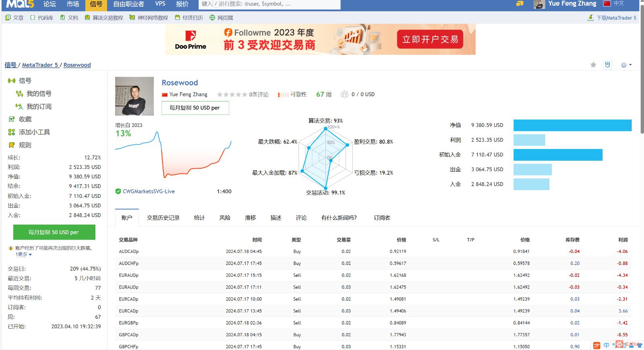Viewport: 644px width, 350px height.
Task: Open the 信号 breadcrumb link
Action: [10, 65]
